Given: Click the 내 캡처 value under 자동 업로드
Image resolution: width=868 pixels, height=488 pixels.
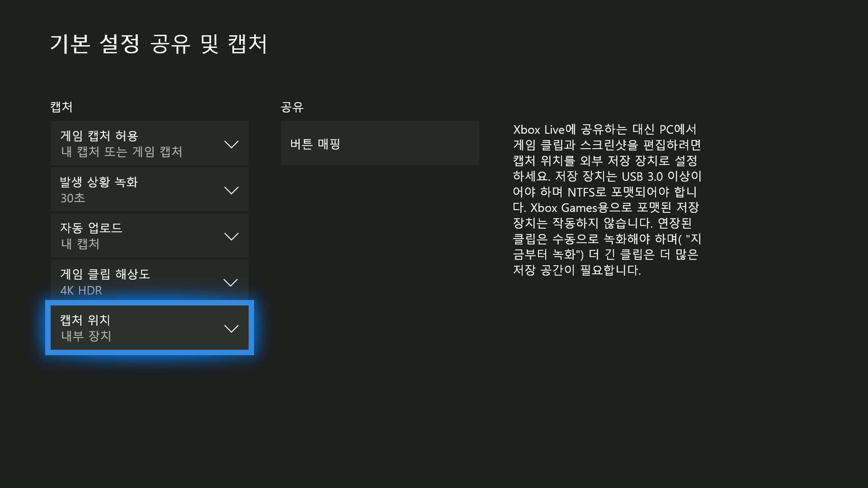Looking at the screenshot, I should [x=80, y=244].
